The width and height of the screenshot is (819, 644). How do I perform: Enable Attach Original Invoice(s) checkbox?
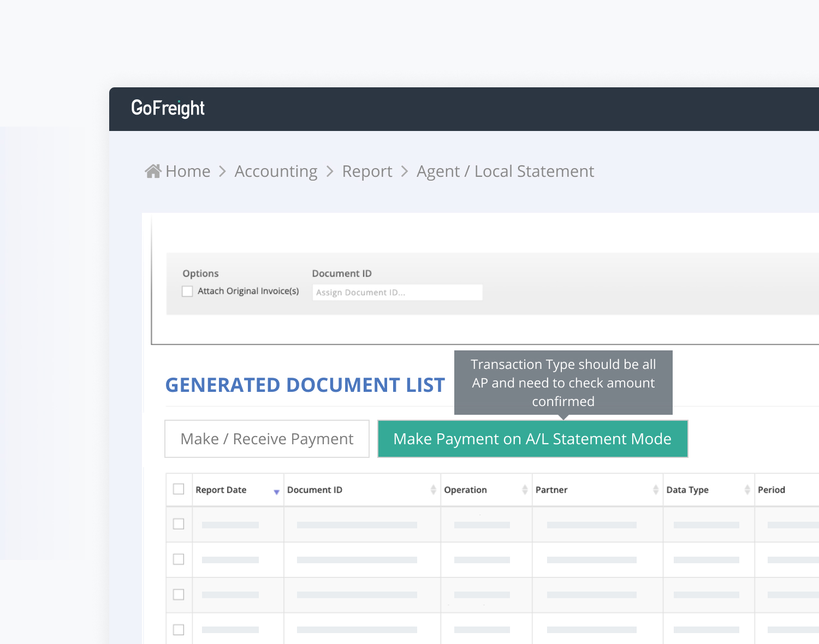pos(187,291)
